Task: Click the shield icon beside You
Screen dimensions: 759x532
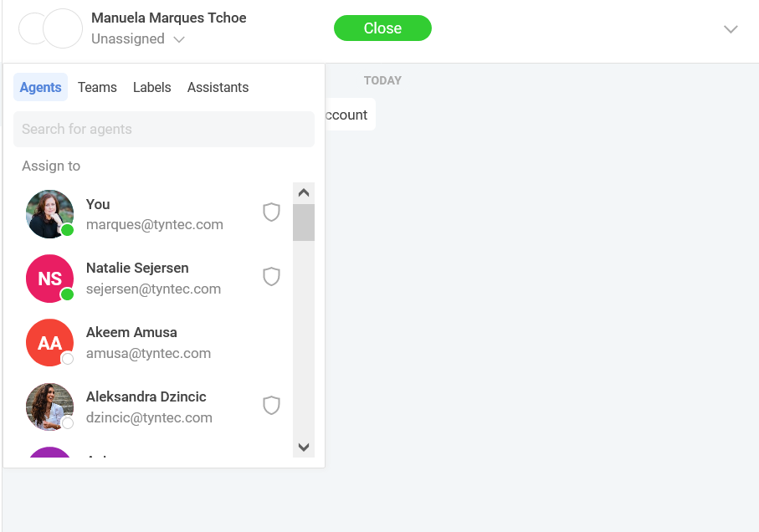Action: (x=271, y=212)
